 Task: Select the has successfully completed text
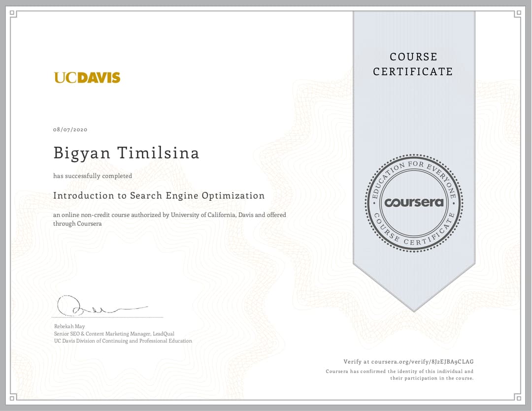pos(92,176)
